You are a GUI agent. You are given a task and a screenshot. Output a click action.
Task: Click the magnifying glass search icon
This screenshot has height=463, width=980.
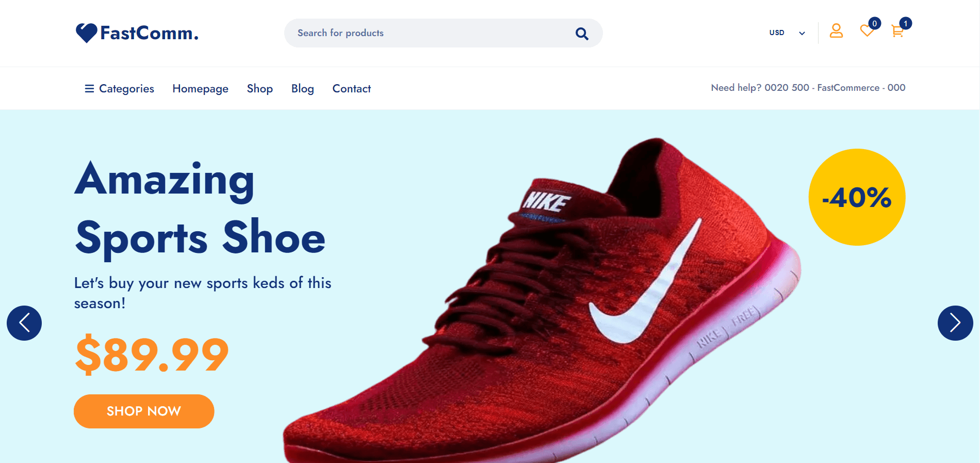click(582, 34)
